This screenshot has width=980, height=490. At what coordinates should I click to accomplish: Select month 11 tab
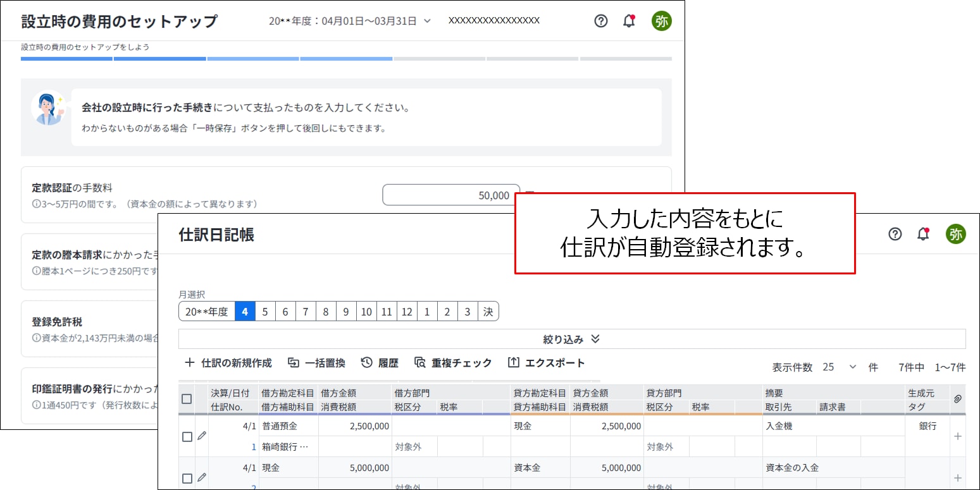[x=387, y=312]
